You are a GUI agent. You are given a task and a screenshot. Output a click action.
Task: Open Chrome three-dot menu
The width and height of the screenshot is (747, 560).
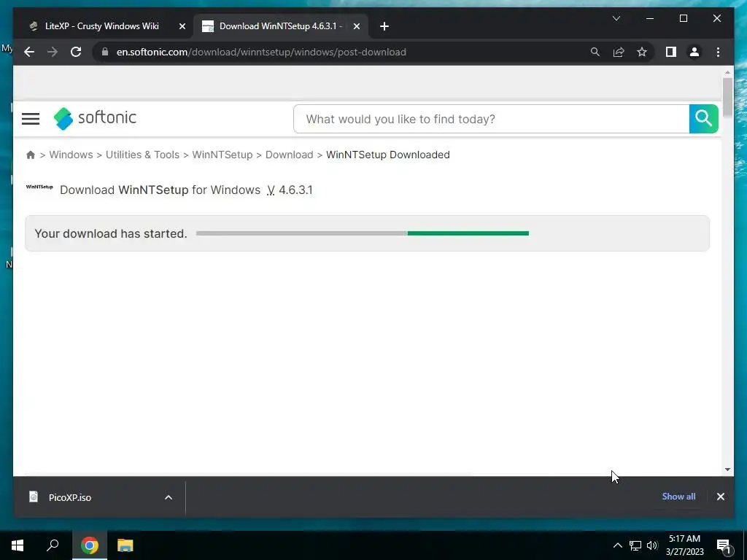(718, 52)
